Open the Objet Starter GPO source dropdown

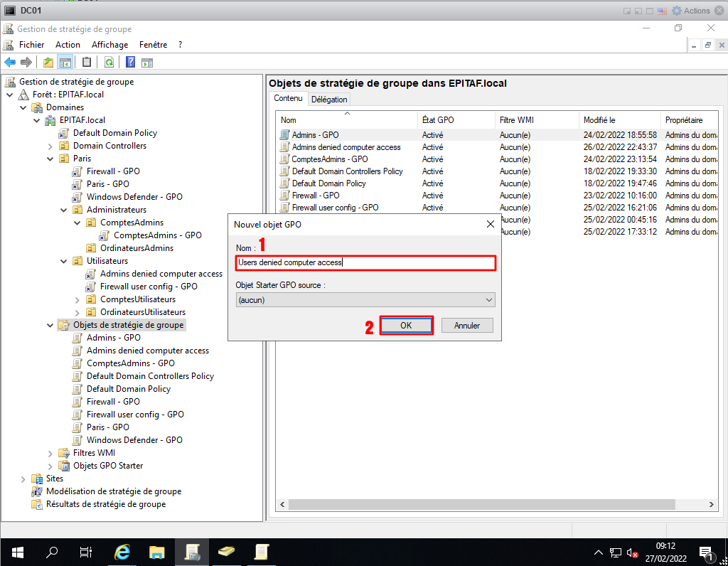click(365, 300)
